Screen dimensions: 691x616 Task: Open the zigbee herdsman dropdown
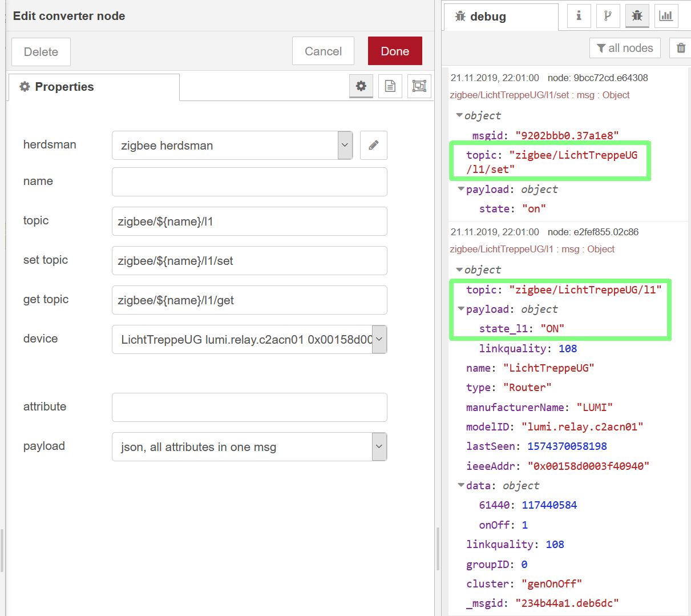345,145
